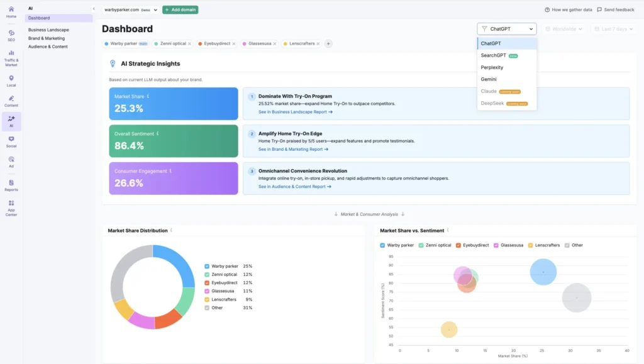Image resolution: width=644 pixels, height=364 pixels.
Task: Remove the Zenni optical brand chip
Action: (x=189, y=43)
